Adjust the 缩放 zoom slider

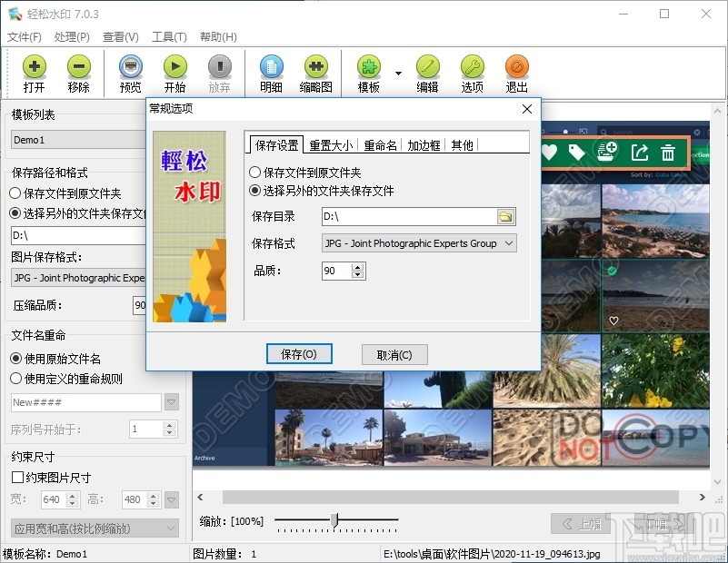(336, 520)
